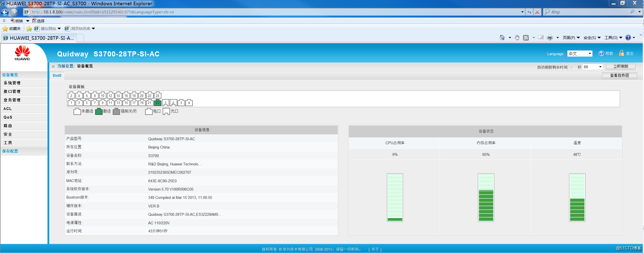The height and width of the screenshot is (253, 644).
Task: Click the 帮助 help link
Action: [609, 53]
